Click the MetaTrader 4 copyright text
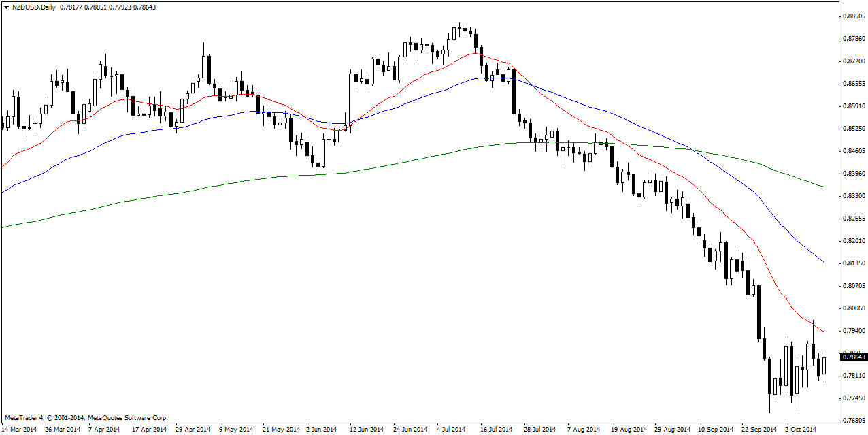This screenshot has height=435, width=868. [86, 417]
